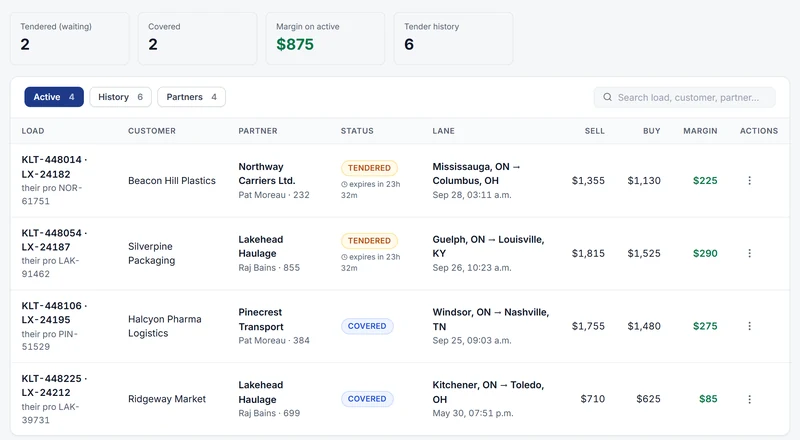Click contact Pat Moreau · 232

[x=274, y=195]
